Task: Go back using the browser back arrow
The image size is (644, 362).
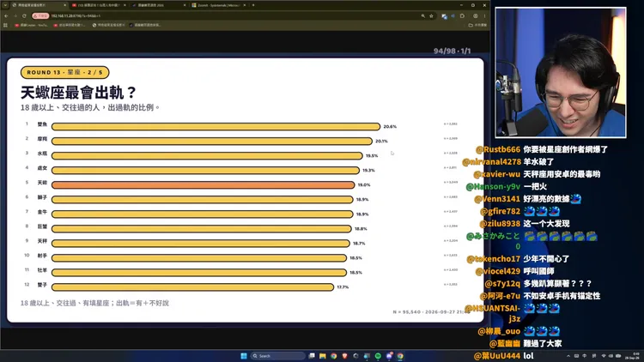Action: (x=6, y=16)
